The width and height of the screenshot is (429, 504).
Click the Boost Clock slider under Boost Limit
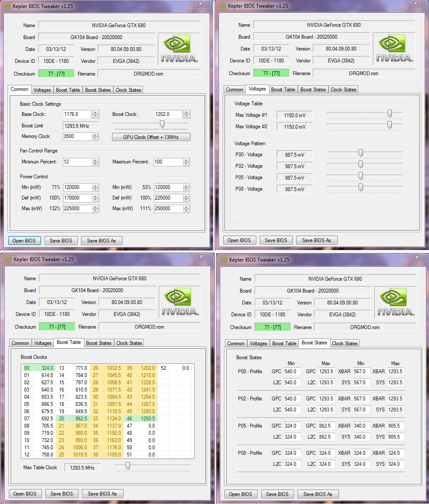point(162,124)
